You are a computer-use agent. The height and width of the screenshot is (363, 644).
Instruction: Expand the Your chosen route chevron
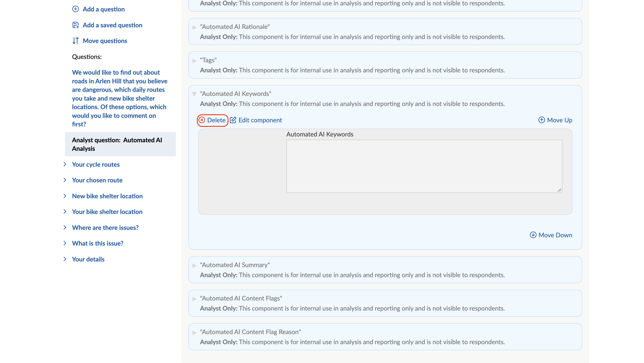coord(65,180)
